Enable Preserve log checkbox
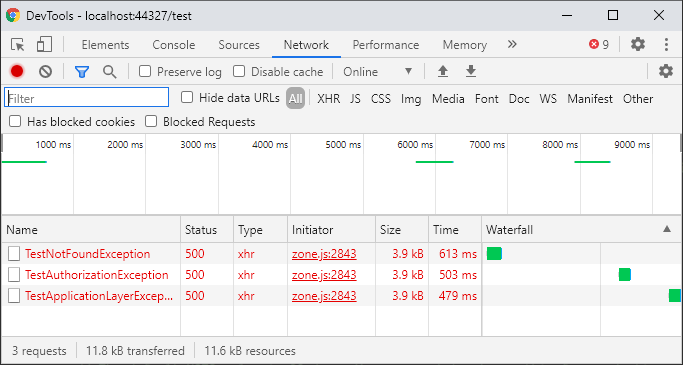The height and width of the screenshot is (365, 683). (145, 71)
